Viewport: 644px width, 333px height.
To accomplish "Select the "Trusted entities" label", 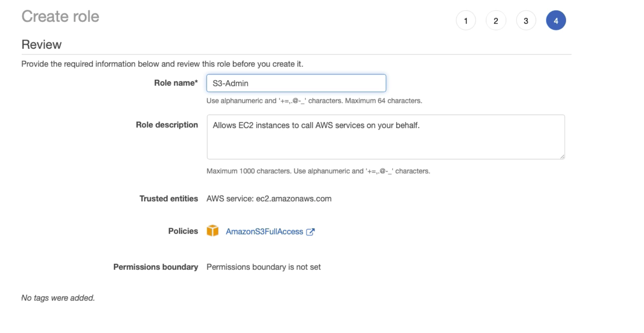I will (169, 199).
